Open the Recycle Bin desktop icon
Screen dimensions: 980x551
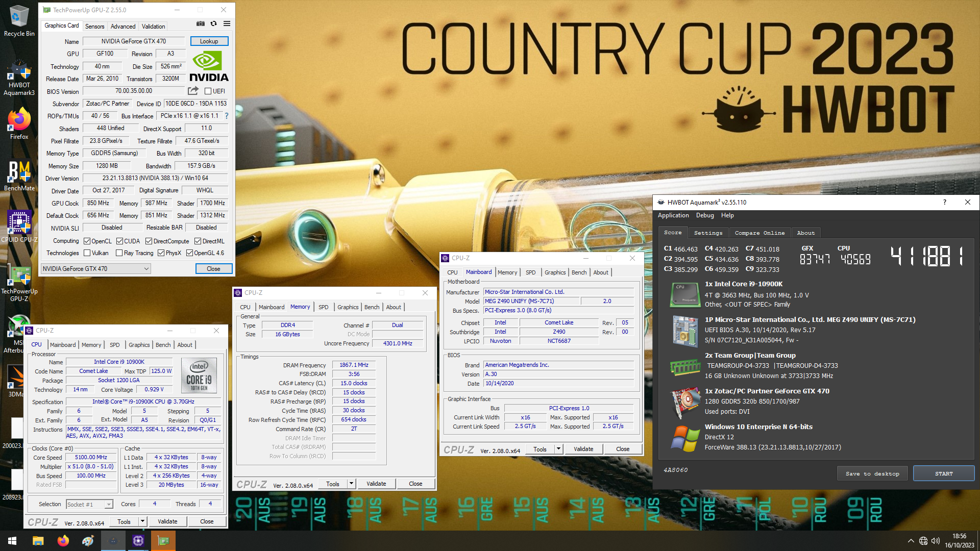point(19,21)
